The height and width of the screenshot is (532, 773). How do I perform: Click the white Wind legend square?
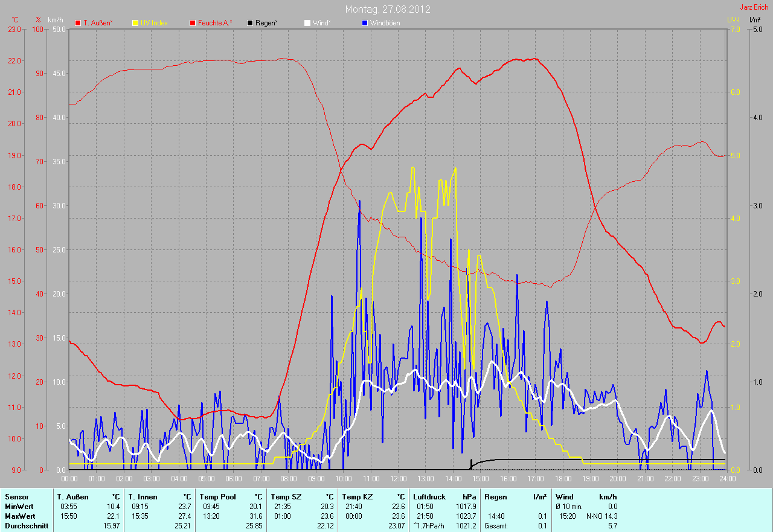click(x=307, y=23)
